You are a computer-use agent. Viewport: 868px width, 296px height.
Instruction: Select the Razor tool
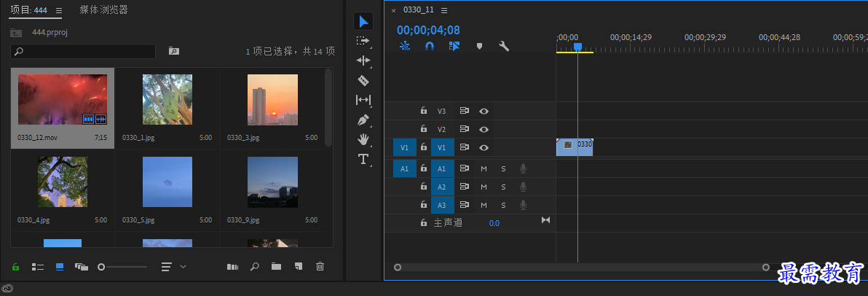pyautogui.click(x=363, y=80)
